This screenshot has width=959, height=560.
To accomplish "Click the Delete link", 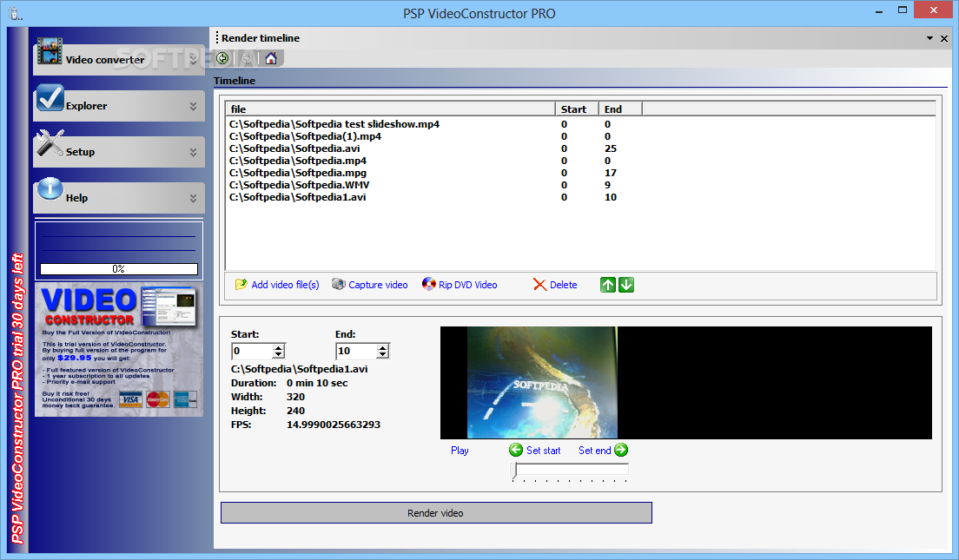I will click(563, 285).
